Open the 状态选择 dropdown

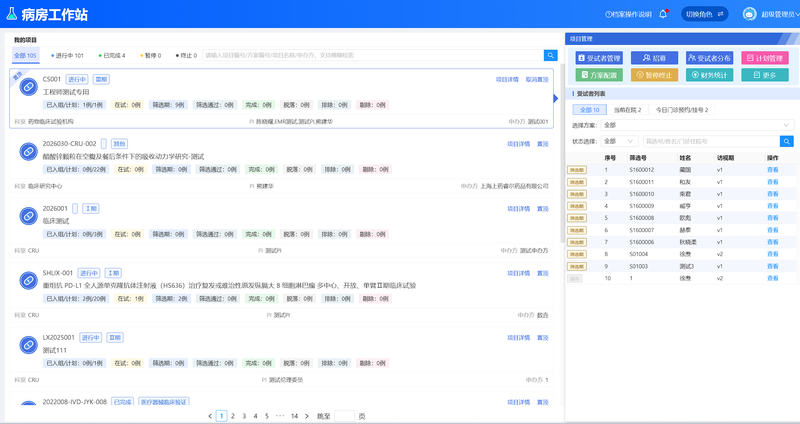click(619, 141)
